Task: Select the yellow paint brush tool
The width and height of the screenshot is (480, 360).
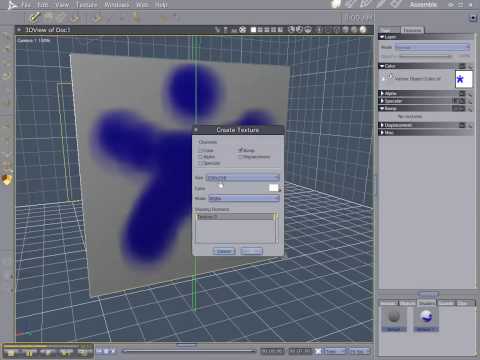Action: (x=34, y=17)
